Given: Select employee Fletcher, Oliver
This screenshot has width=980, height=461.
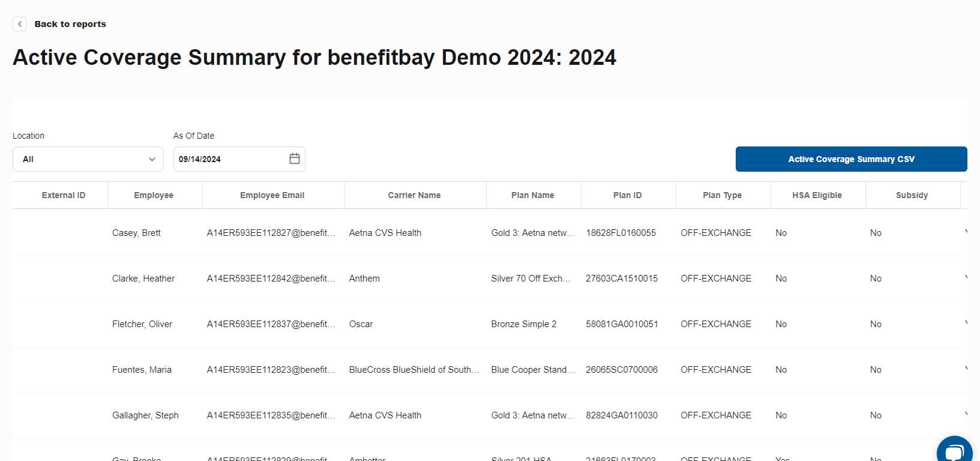Looking at the screenshot, I should coord(142,324).
